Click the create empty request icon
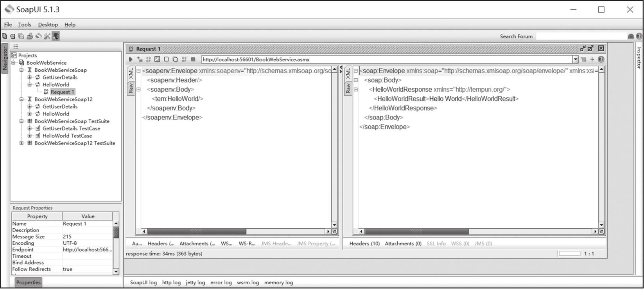Viewport: 644px width, 289px height. coord(166,60)
